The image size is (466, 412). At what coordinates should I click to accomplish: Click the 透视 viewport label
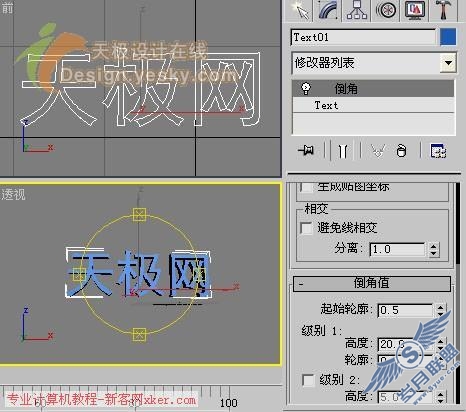13,195
